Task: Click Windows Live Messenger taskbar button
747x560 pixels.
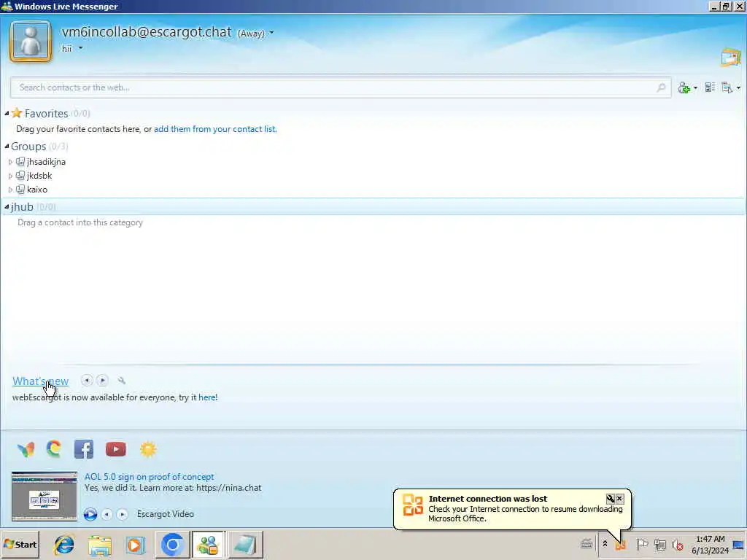Action: point(208,545)
